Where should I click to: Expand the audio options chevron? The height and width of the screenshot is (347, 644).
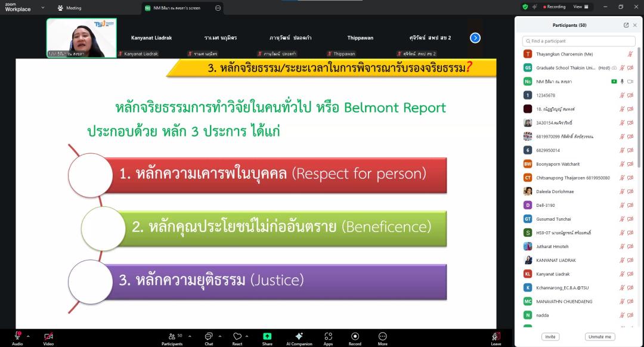pyautogui.click(x=29, y=335)
